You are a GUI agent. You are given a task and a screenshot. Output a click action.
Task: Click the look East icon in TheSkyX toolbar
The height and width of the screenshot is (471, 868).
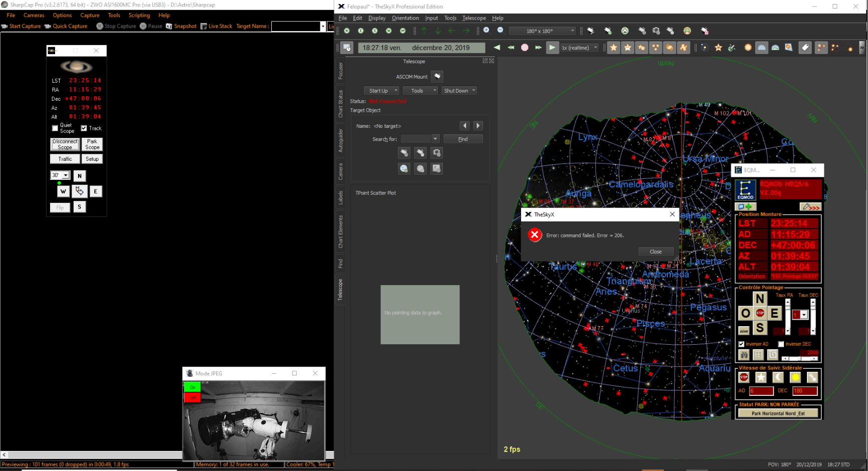point(361,31)
